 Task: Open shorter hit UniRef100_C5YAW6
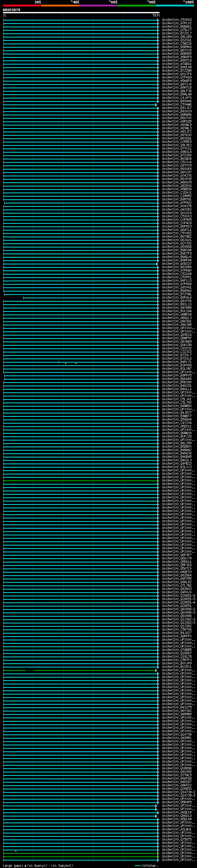176,104
